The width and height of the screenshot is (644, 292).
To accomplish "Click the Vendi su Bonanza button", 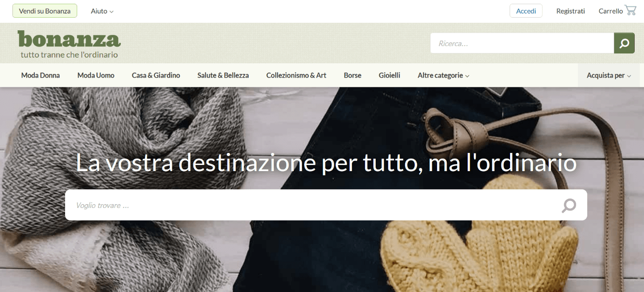I will pos(45,11).
